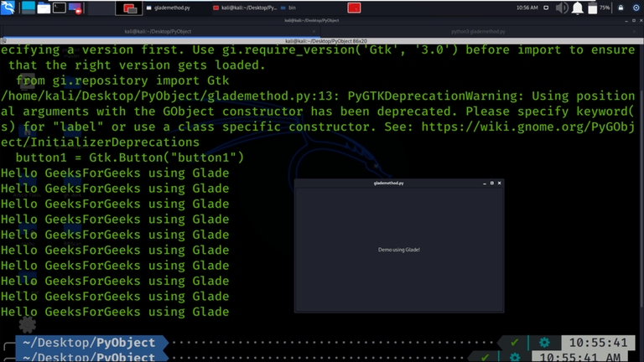The height and width of the screenshot is (362, 644).
Task: Click the Demo using Glade! button
Action: tap(399, 250)
